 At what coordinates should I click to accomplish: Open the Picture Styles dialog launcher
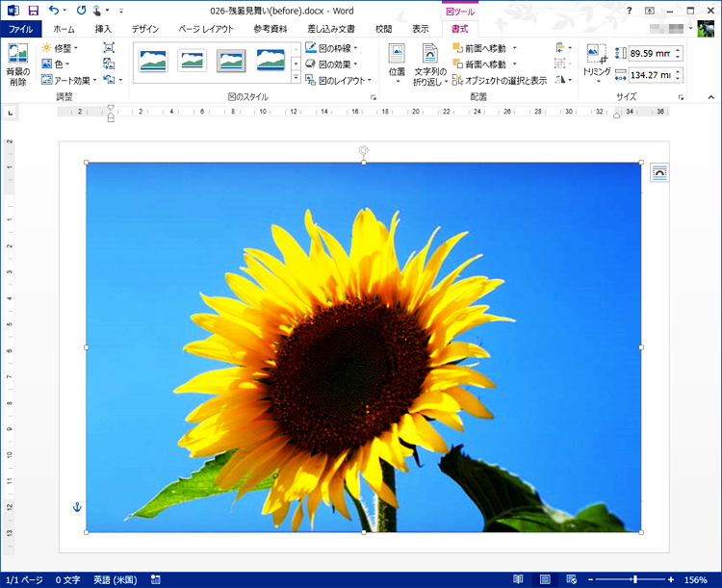point(374,97)
